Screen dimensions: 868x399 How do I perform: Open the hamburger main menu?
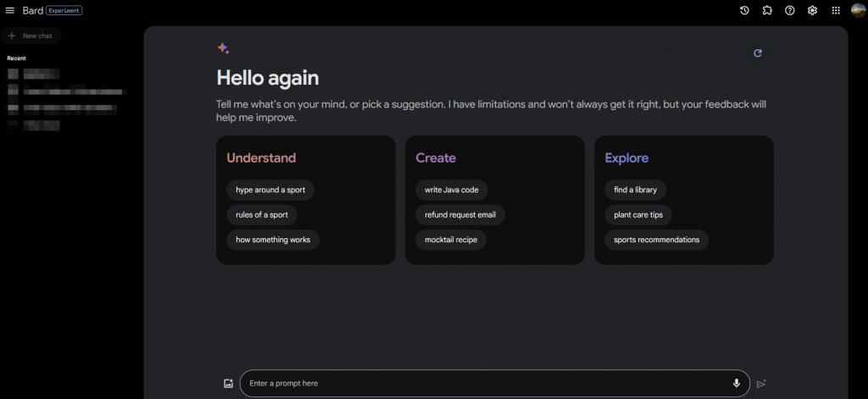(x=10, y=10)
